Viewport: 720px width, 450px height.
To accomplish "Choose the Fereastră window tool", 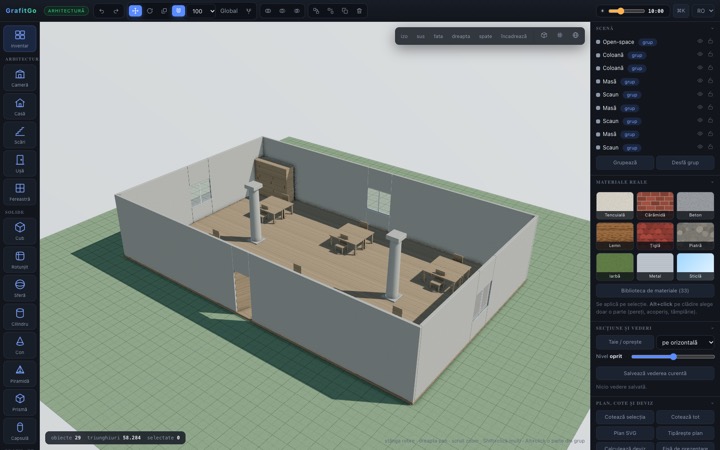I will click(20, 192).
